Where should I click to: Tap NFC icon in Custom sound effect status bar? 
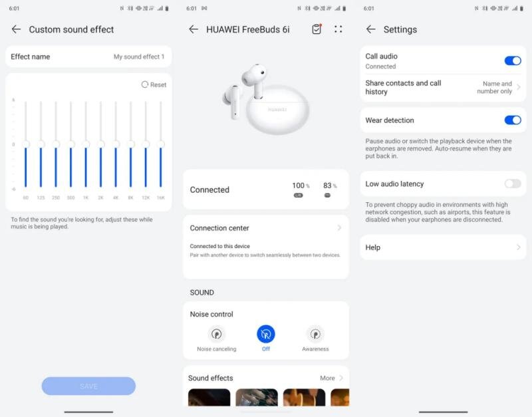[122, 9]
